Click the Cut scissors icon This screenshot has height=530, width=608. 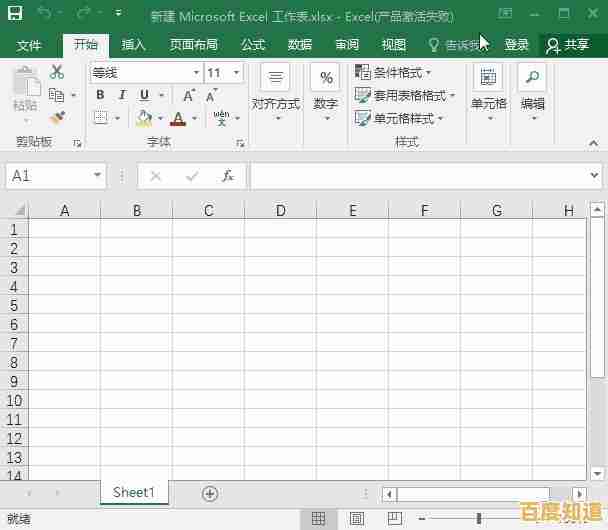(x=57, y=72)
